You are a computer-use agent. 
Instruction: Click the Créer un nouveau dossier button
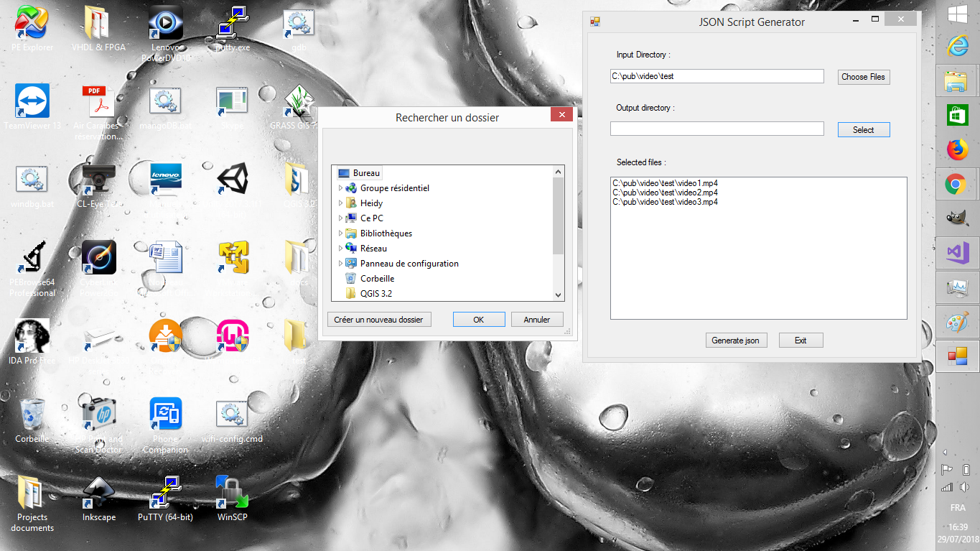[379, 320]
